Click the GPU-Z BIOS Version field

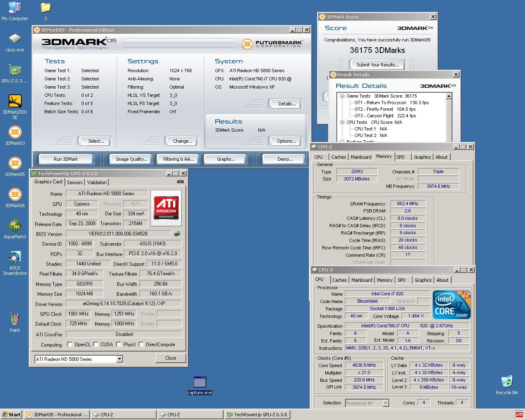pyautogui.click(x=118, y=234)
